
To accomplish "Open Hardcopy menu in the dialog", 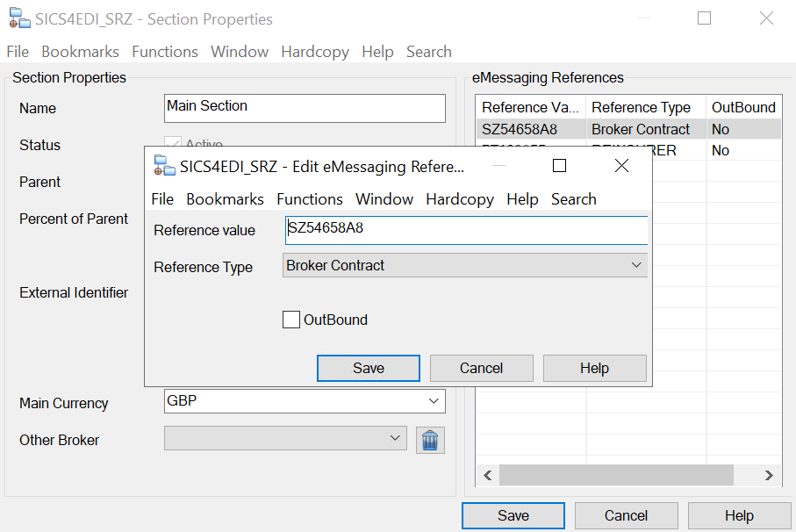I will point(460,199).
